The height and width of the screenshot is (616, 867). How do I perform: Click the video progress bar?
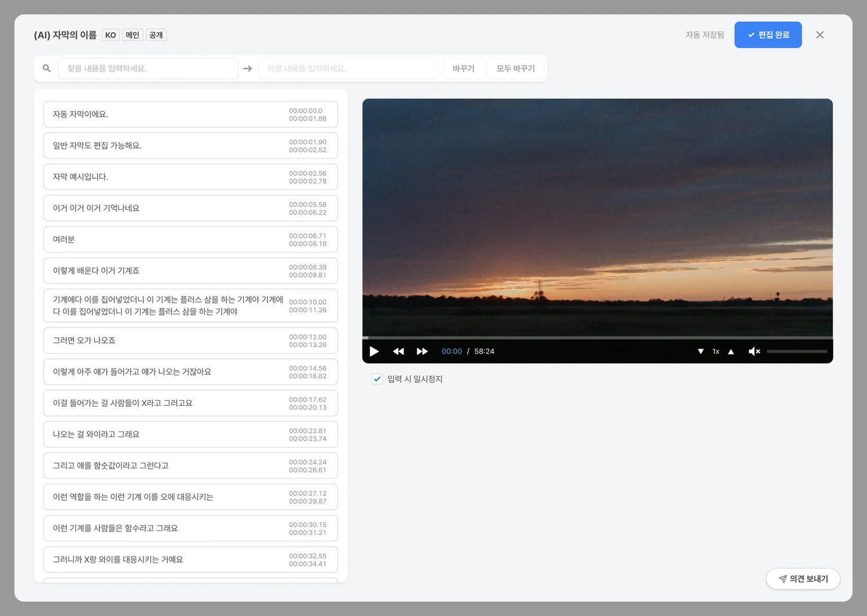(x=597, y=337)
